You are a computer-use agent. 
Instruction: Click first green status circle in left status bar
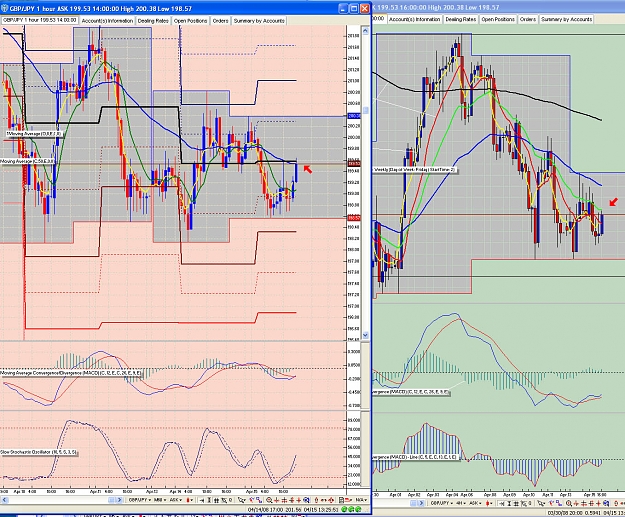coord(344,509)
